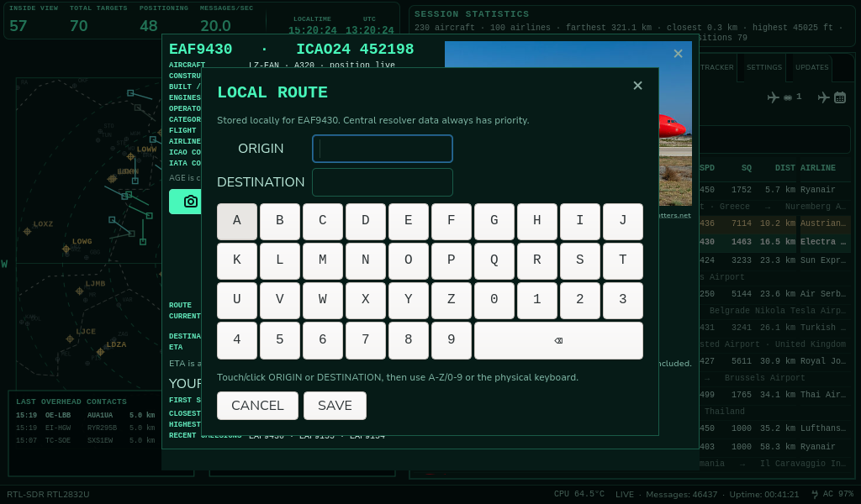The image size is (861, 504).
Task: Select the Electra 16.5 km row
Action: point(774,242)
